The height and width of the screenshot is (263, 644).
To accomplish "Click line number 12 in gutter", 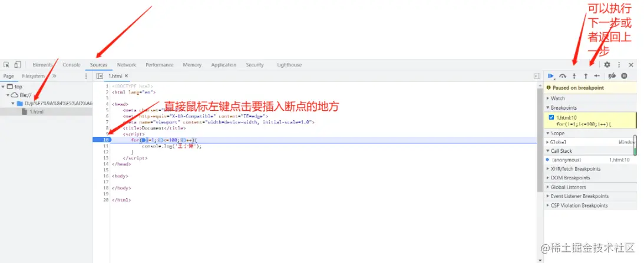I will (x=105, y=152).
